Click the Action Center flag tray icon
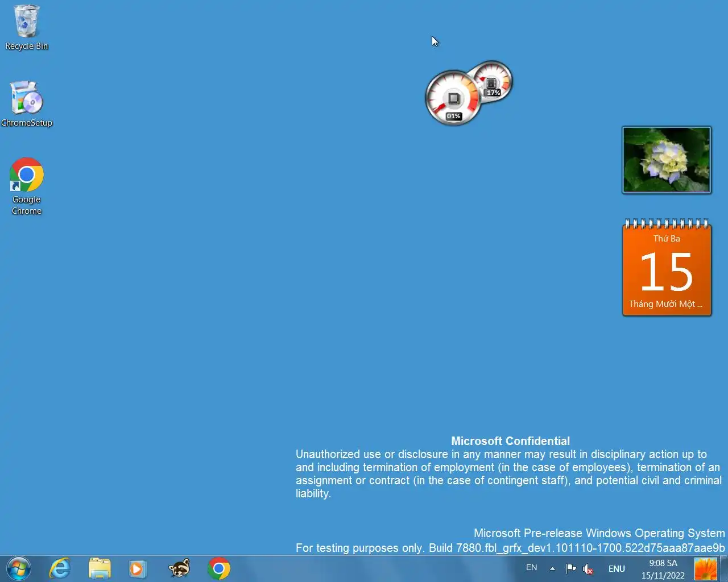 tap(571, 568)
